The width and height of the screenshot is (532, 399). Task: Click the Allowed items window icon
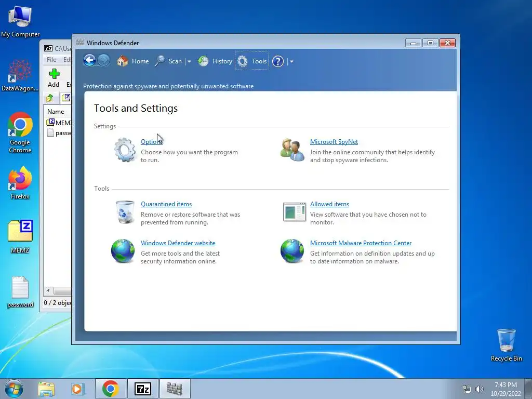coord(294,212)
